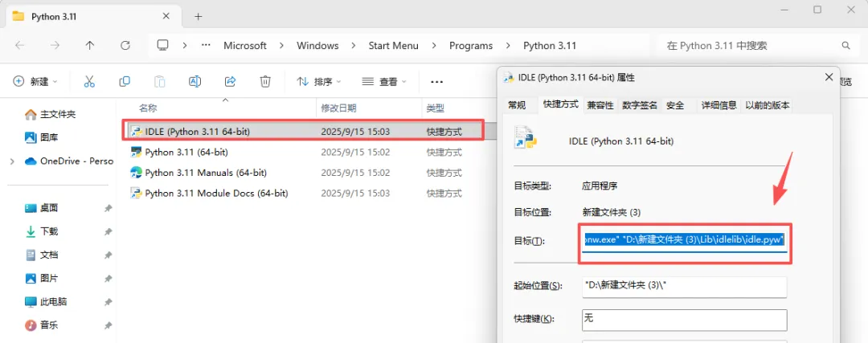Open the 查看 view dropdown

click(x=384, y=81)
